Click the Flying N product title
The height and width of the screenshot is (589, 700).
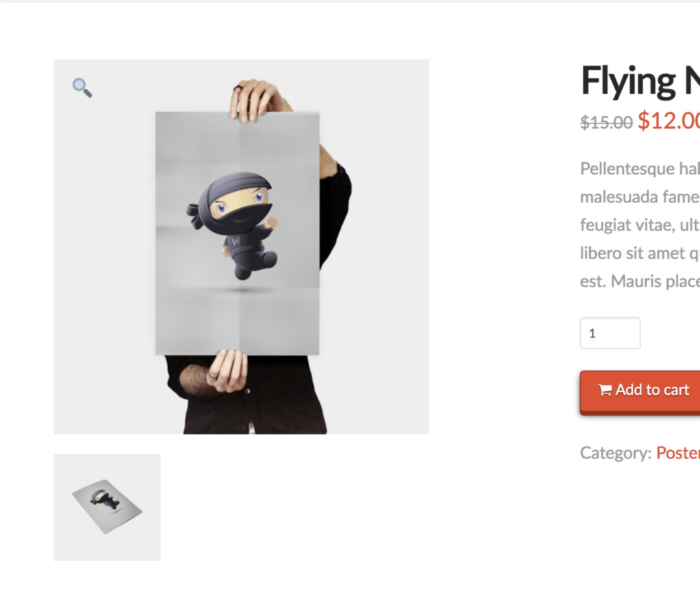[640, 81]
